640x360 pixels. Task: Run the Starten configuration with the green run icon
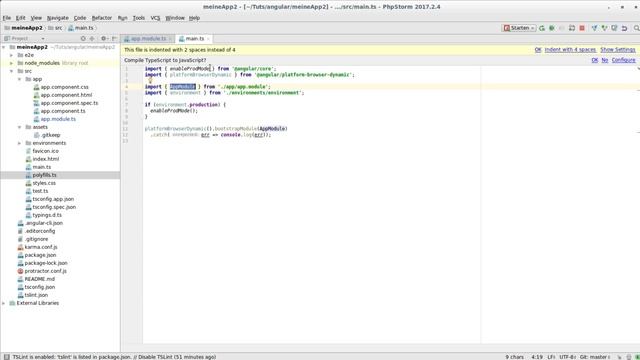coord(542,28)
